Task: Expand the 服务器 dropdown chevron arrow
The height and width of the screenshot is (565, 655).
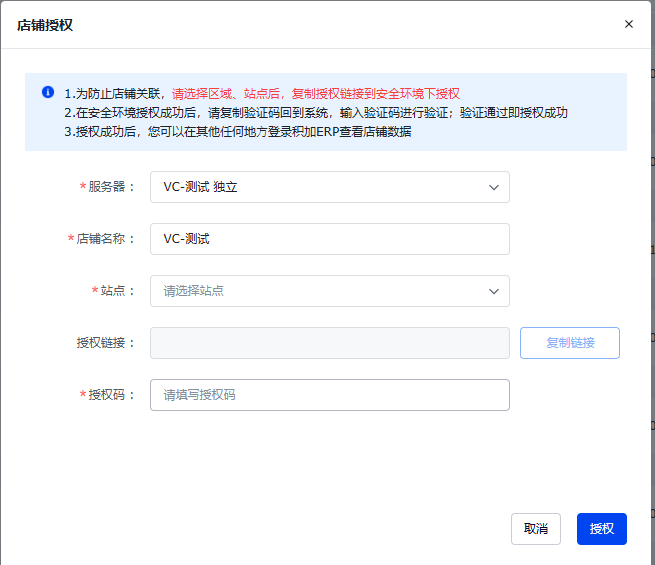Action: coord(493,187)
